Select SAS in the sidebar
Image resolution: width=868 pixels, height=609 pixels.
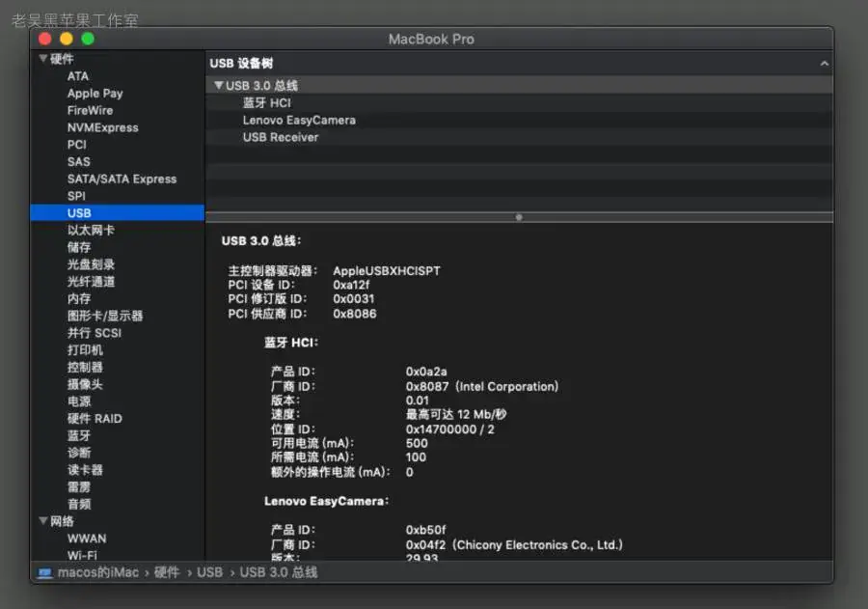(x=79, y=162)
